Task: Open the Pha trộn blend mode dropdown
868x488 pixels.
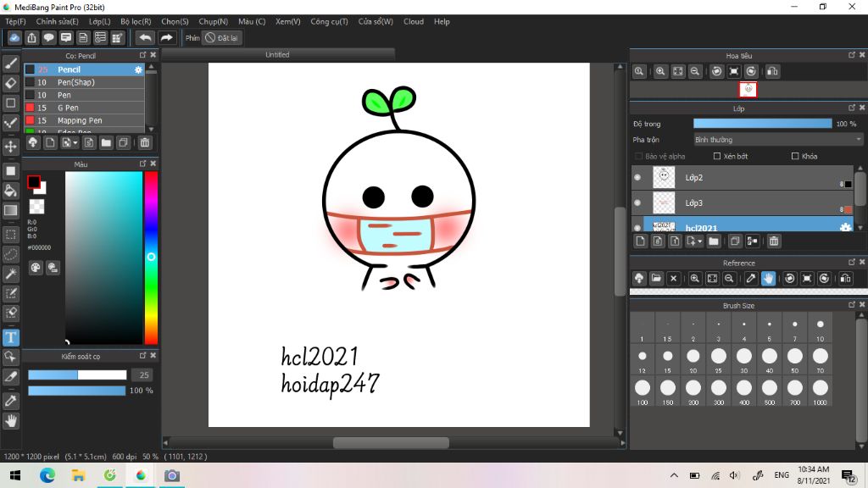Action: click(778, 140)
